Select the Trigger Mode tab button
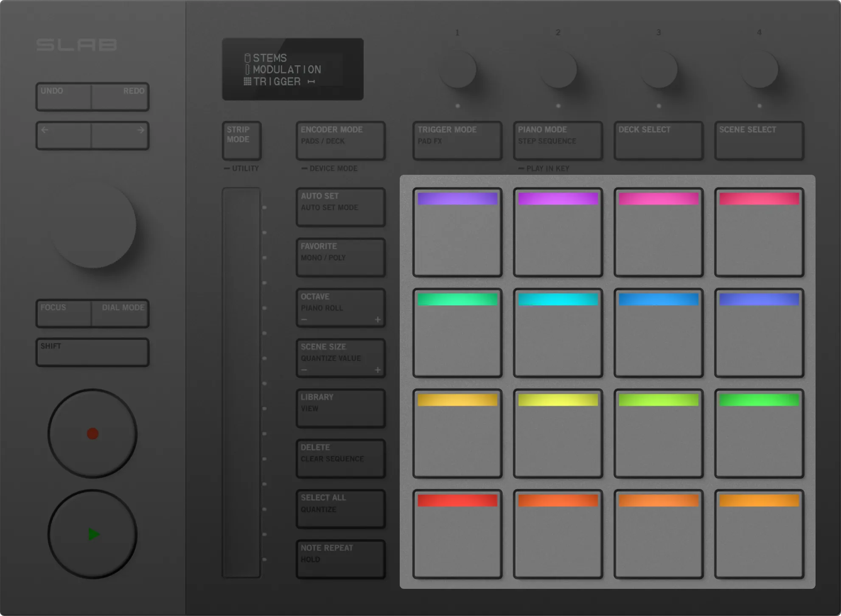The width and height of the screenshot is (841, 616). point(457,140)
